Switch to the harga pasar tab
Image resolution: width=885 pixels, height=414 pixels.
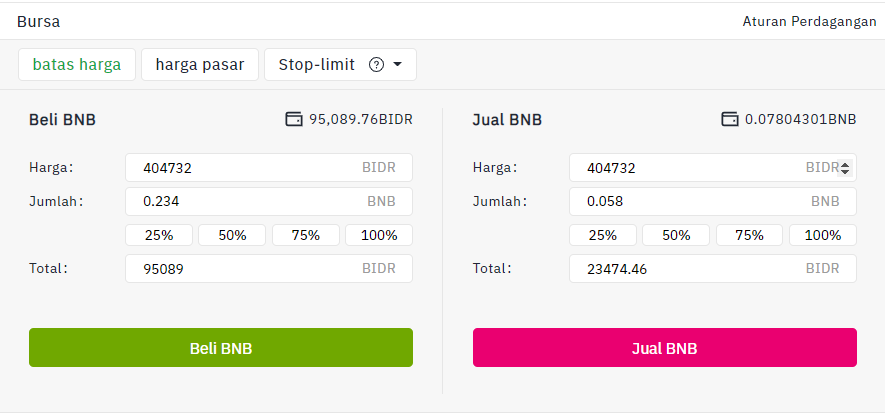pyautogui.click(x=200, y=65)
